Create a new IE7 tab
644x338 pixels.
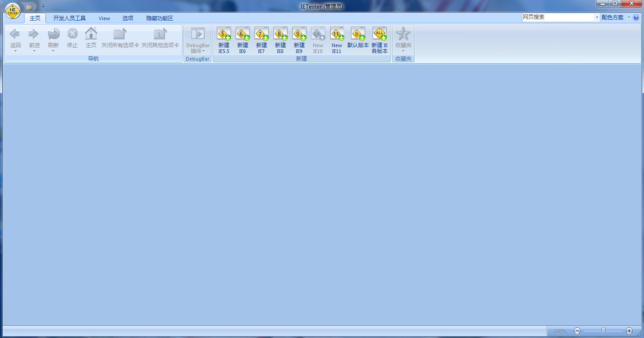262,40
